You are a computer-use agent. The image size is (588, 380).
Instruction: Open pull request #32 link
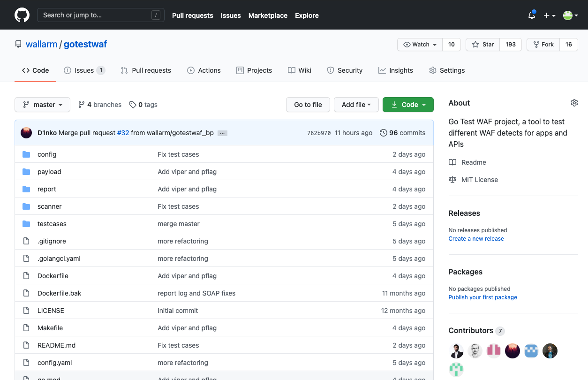pyautogui.click(x=123, y=133)
